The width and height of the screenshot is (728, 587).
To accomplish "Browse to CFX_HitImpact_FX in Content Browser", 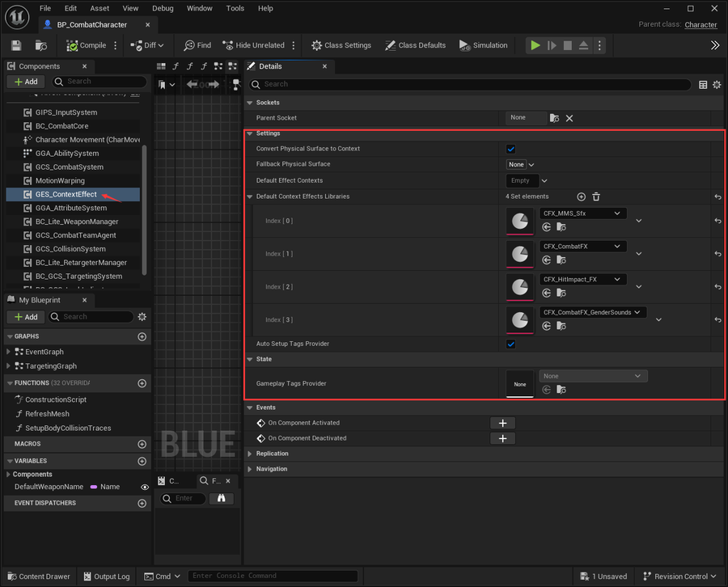I will pyautogui.click(x=561, y=293).
